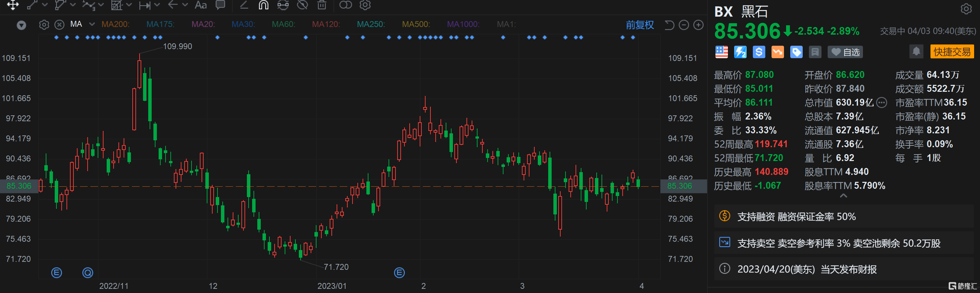This screenshot has width=980, height=293.
Task: Click the orange downtrend short-selling icon
Action: [778, 52]
